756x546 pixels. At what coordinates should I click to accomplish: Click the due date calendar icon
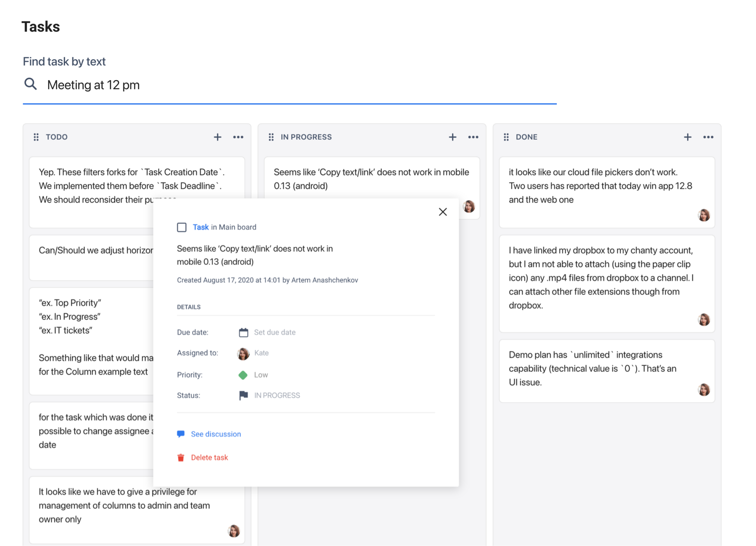[243, 332]
